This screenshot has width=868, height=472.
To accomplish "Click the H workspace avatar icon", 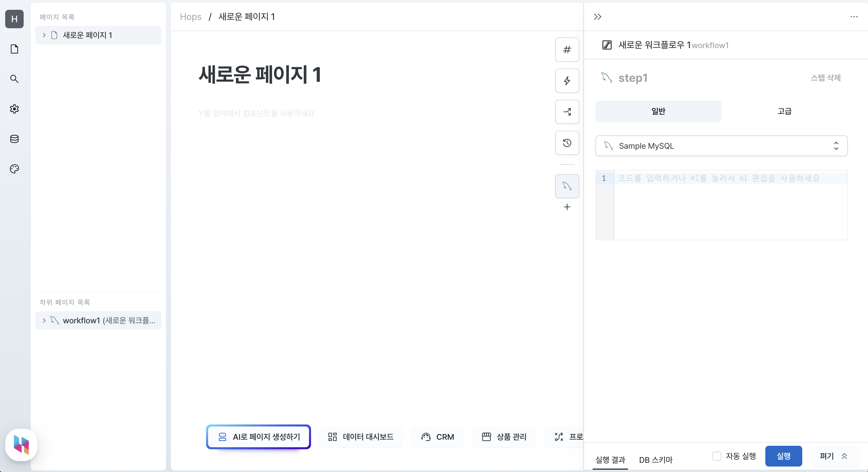I will click(x=14, y=19).
